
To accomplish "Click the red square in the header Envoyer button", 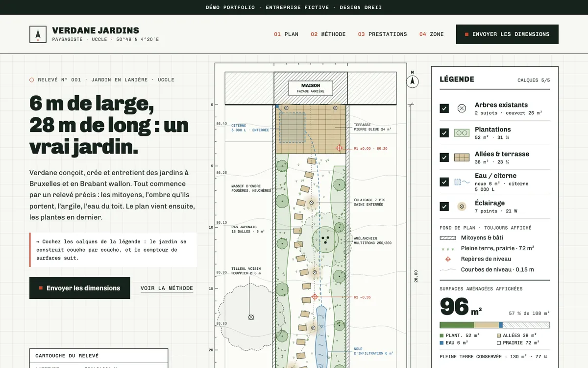I will point(467,34).
